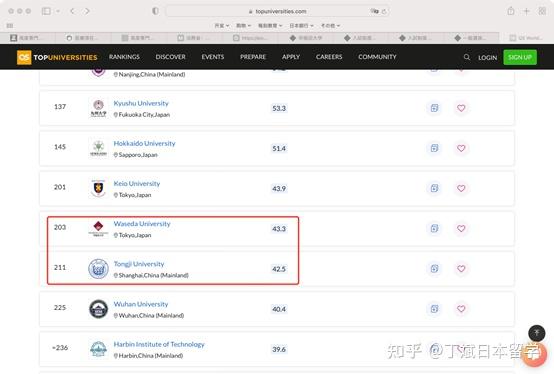Add Wuhan University to compare
This screenshot has height=374, width=554.
(434, 309)
